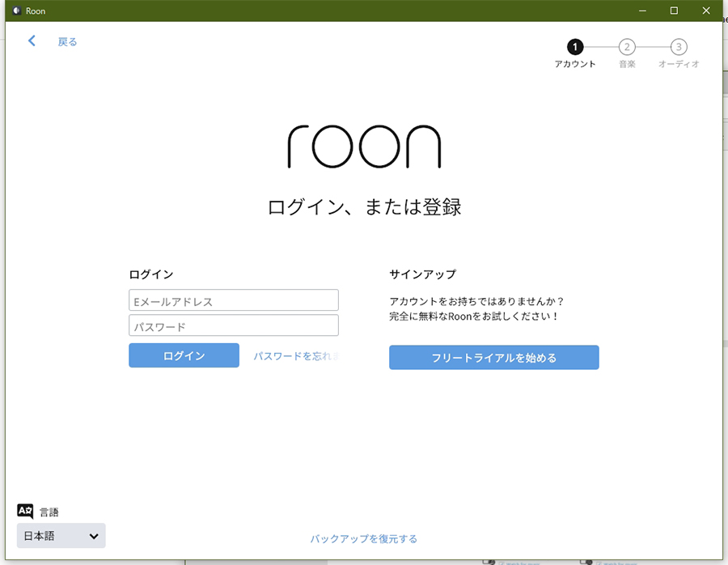
Task: Start free trial with フリートライアルを始める button
Action: 493,358
